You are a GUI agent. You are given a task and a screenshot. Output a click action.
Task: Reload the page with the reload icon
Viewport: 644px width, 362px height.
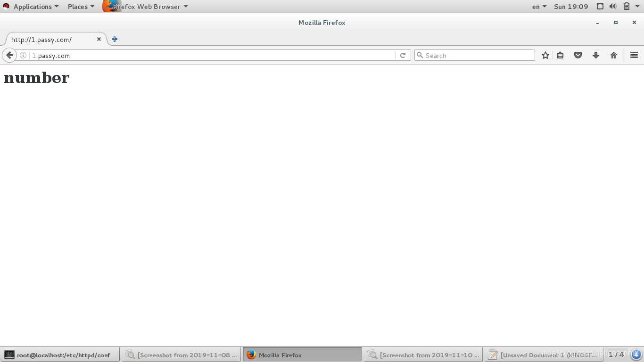pos(403,55)
